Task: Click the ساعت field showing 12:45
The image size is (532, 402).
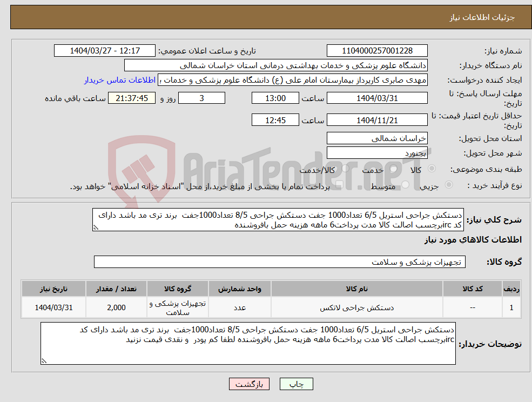Action: pos(275,119)
